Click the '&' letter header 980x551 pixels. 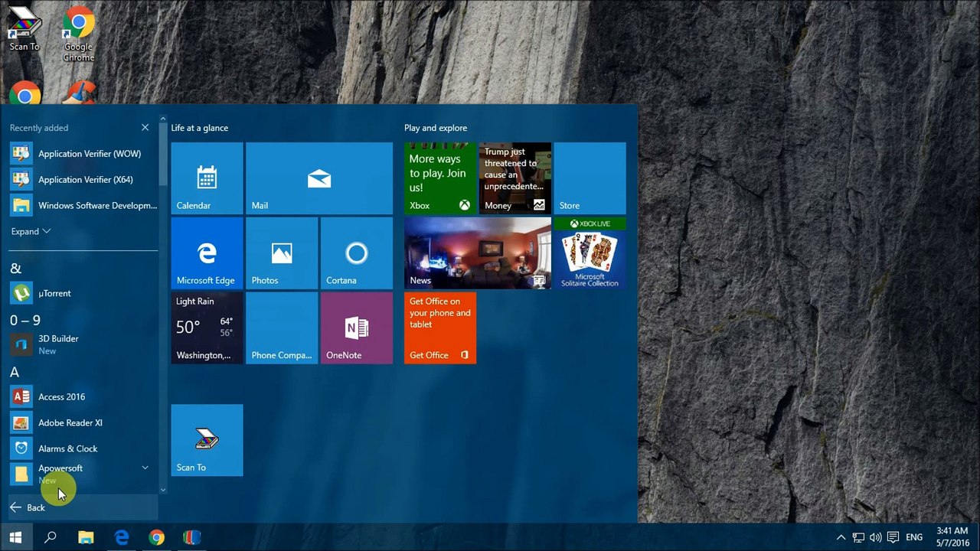15,268
